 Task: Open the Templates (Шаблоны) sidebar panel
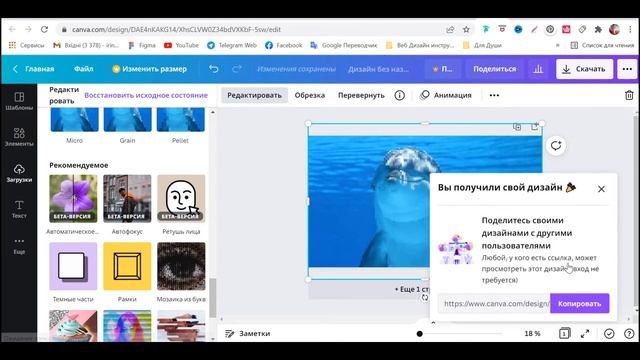[19, 101]
